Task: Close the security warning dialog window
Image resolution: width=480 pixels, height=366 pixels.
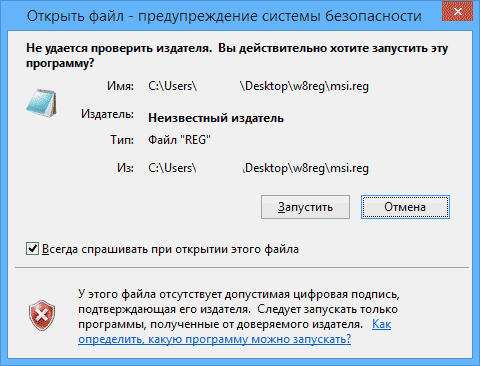Action: [458, 12]
